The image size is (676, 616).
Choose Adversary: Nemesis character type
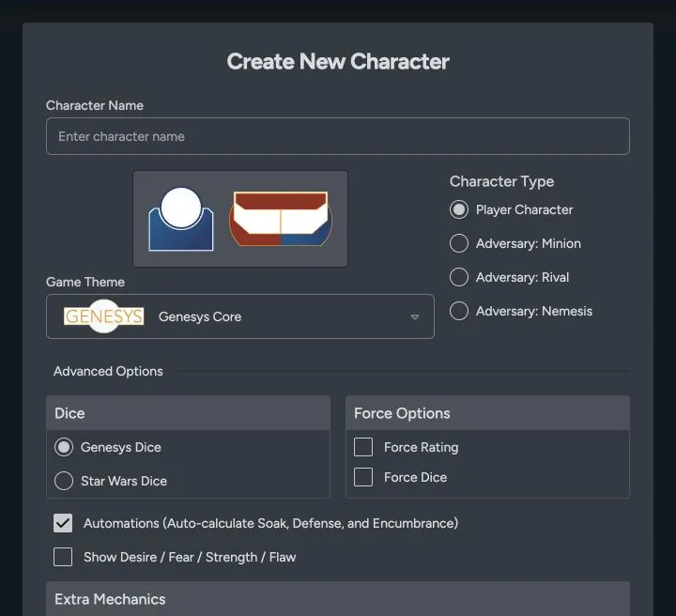pos(459,311)
